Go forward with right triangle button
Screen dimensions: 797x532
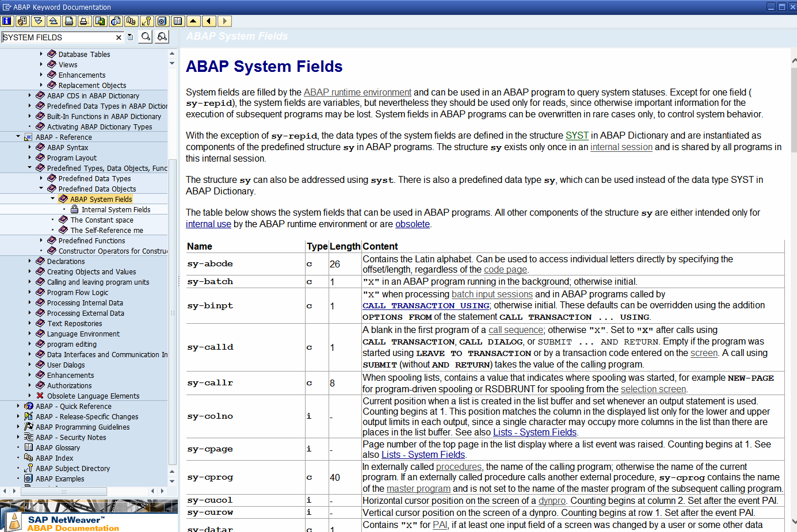pos(224,21)
